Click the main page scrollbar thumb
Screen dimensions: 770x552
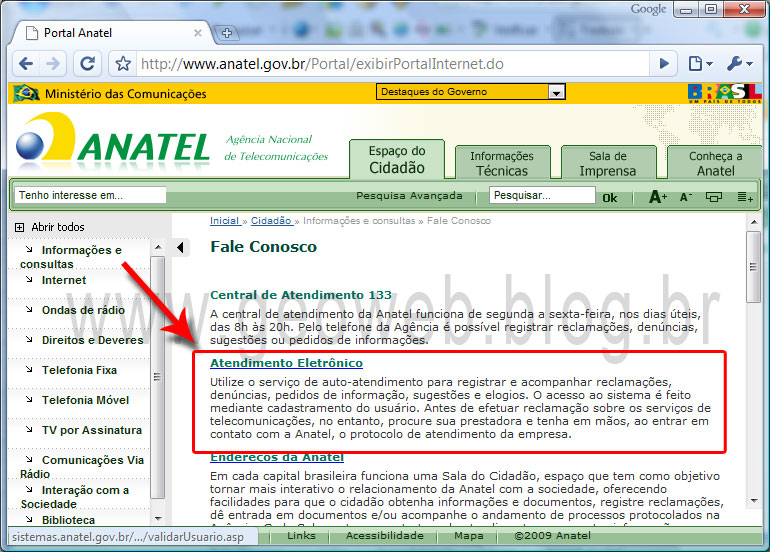click(x=753, y=267)
